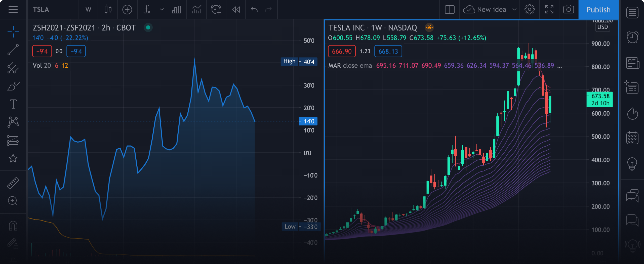Click the green market open status dot
Screen dimensions: 644x264
[x=148, y=27]
